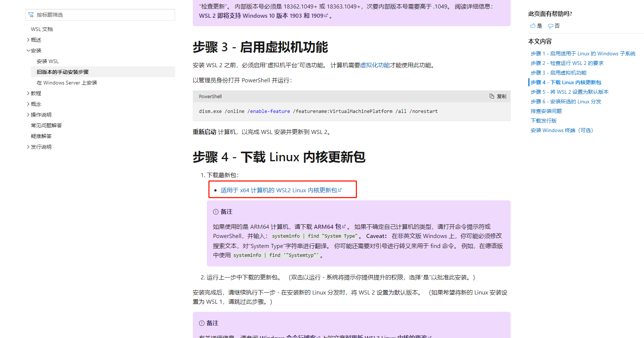The width and height of the screenshot is (644, 338).
Task: Jump to 排查安装问题 in contents
Action: point(546,111)
